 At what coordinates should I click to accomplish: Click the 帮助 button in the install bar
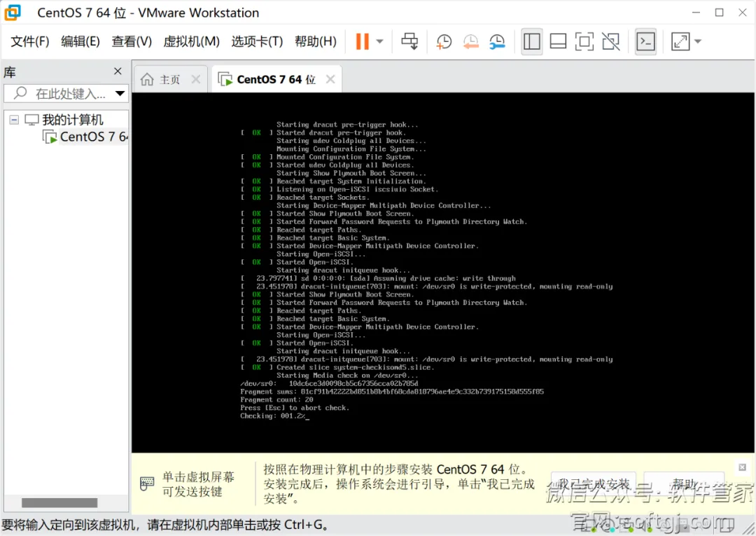point(684,484)
